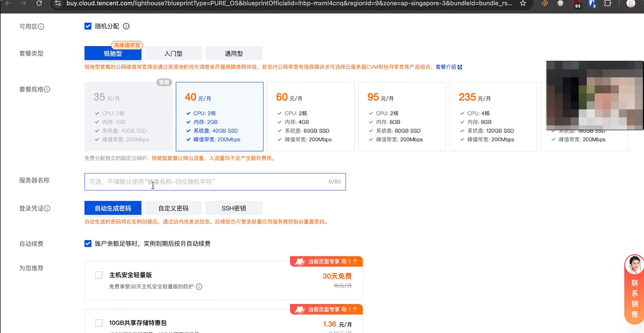Check the 主机安全轻量版 recommendation box

coord(99,275)
